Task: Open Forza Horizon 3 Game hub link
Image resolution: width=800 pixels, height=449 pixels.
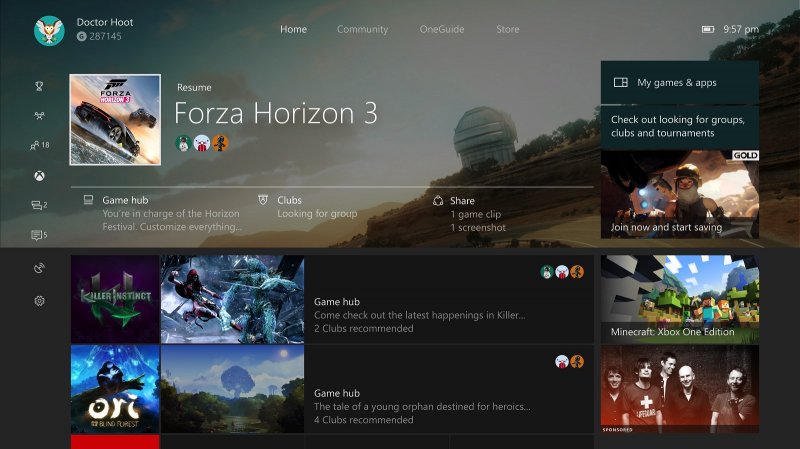Action: 163,214
